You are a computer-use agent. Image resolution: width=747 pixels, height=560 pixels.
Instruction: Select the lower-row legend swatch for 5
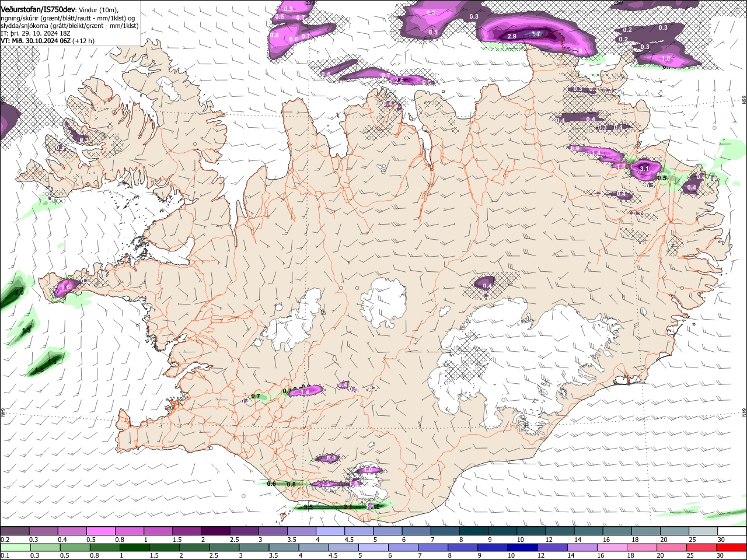click(373, 547)
